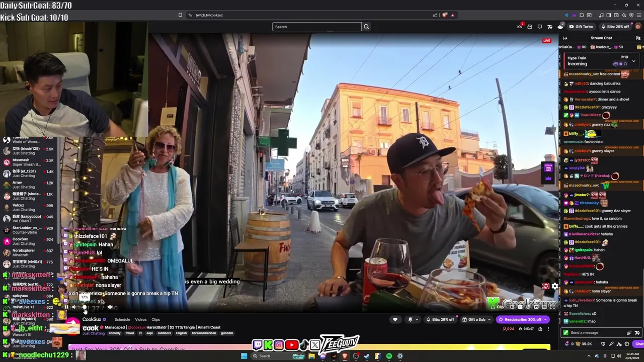The image size is (644, 362).
Task: Send message with the Chat button
Action: tap(639, 344)
